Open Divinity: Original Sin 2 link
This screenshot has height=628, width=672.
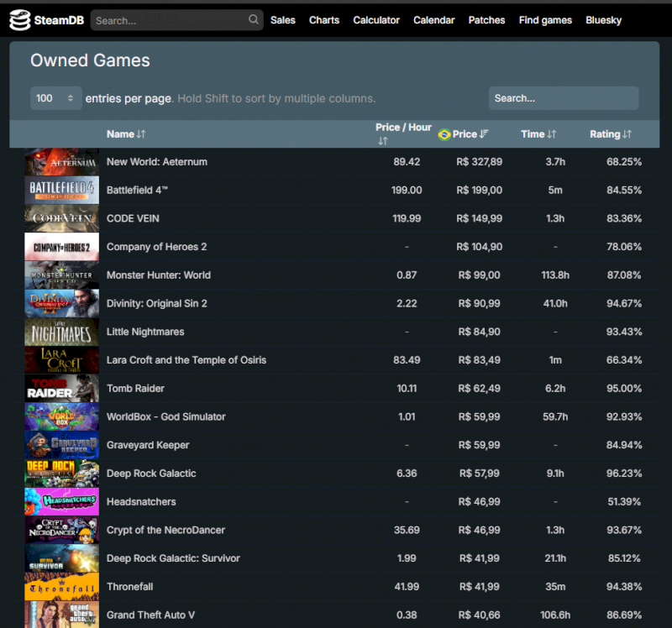tap(157, 303)
